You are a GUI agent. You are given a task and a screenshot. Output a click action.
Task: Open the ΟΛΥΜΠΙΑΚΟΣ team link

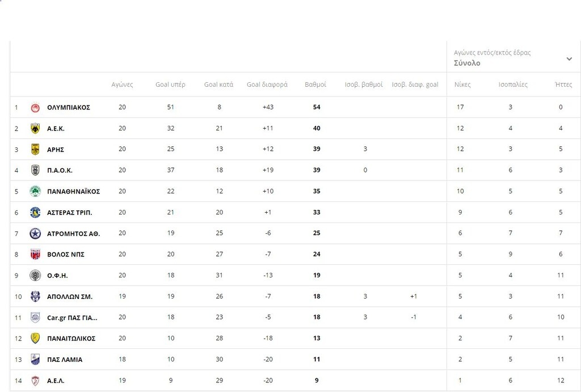69,107
